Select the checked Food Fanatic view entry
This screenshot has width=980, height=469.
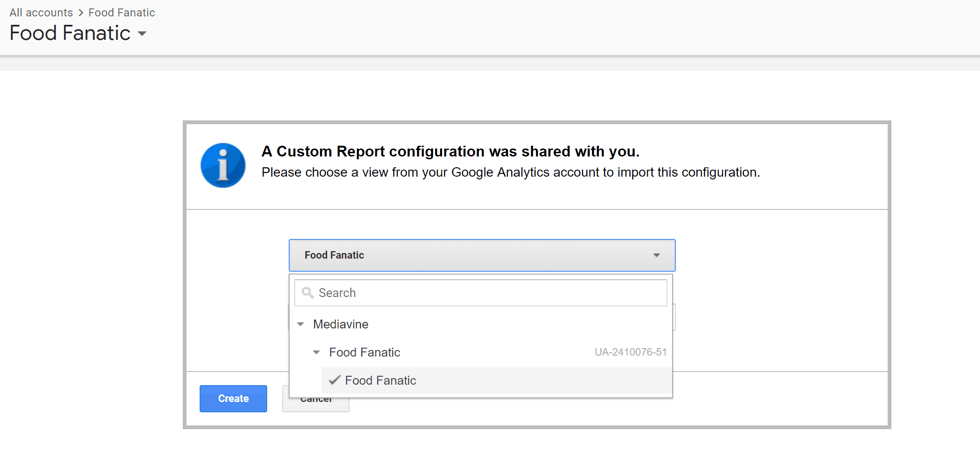pyautogui.click(x=380, y=380)
